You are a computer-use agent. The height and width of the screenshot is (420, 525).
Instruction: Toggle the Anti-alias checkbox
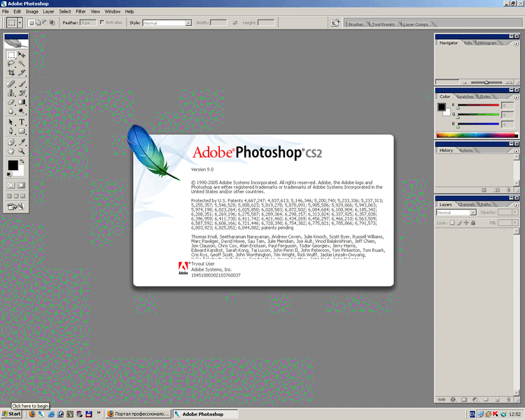click(x=102, y=22)
